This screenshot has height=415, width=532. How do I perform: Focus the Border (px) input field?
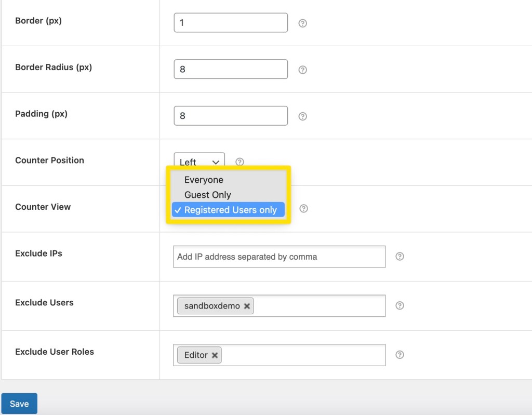point(231,23)
